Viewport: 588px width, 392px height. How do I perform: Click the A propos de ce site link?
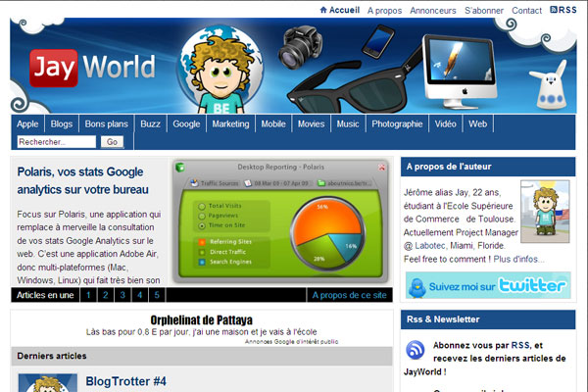(350, 295)
